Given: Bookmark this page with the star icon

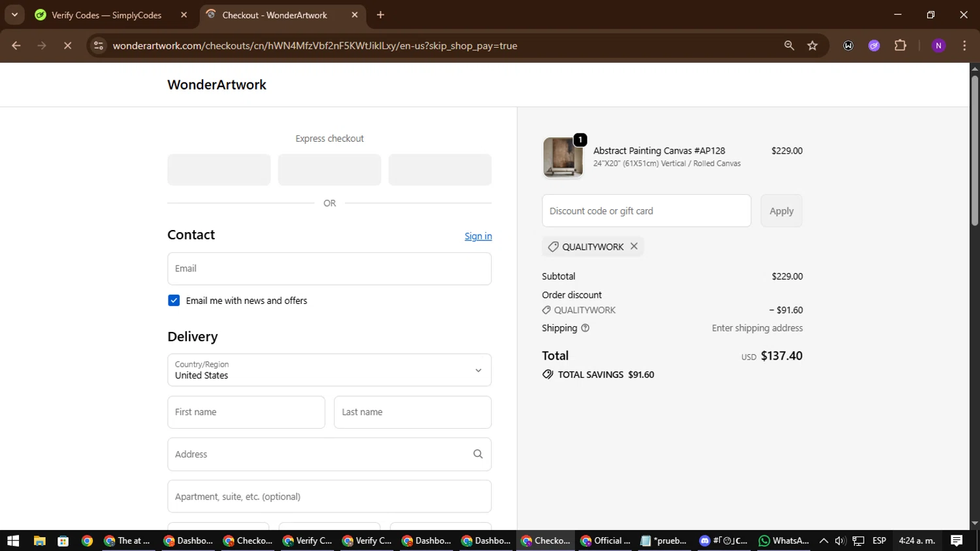Looking at the screenshot, I should (812, 46).
